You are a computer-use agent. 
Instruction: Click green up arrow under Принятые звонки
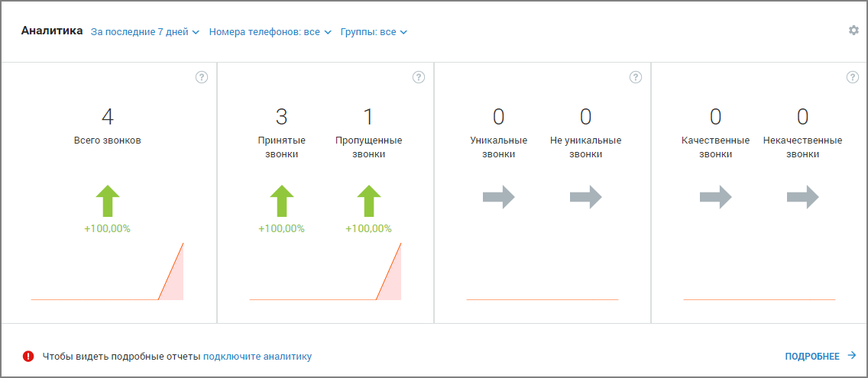click(281, 201)
